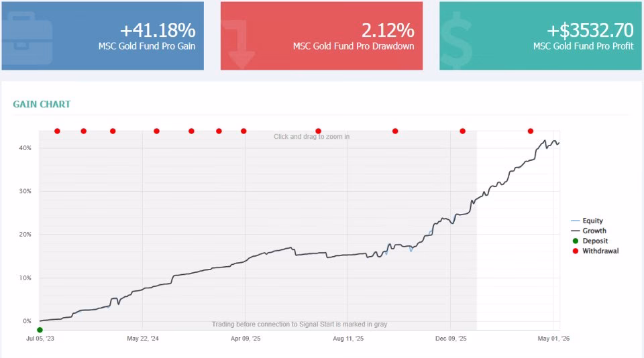The image size is (644, 358).
Task: Click the dollar sign icon on Profit card
Action: tap(457, 40)
